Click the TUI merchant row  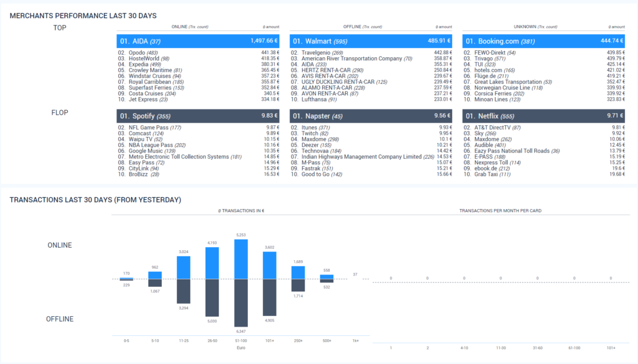point(543,64)
